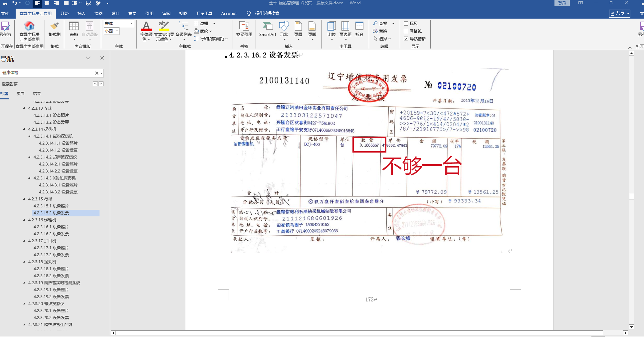Screen dimensions: 644x337
Task: Open the 共享 share dropdown
Action: pos(620,13)
